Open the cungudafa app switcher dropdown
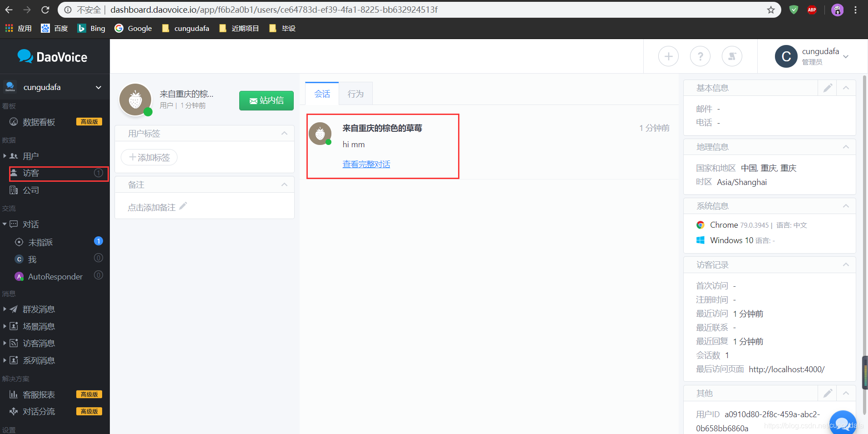The image size is (868, 434). pos(54,87)
